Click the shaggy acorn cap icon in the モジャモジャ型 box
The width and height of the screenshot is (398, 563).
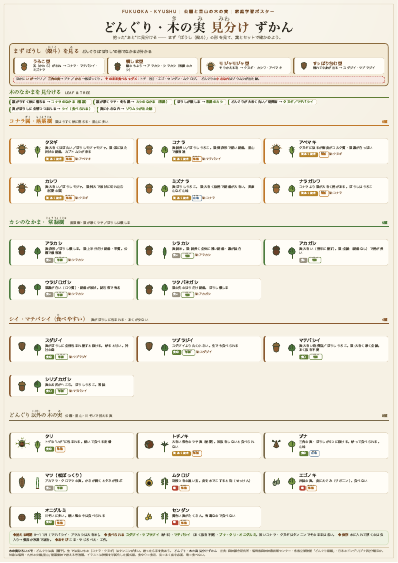pyautogui.click(x=211, y=66)
